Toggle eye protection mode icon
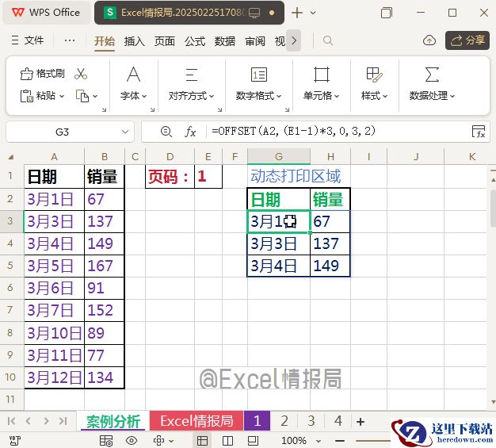Screen dimensions: 496x448 coord(132,441)
